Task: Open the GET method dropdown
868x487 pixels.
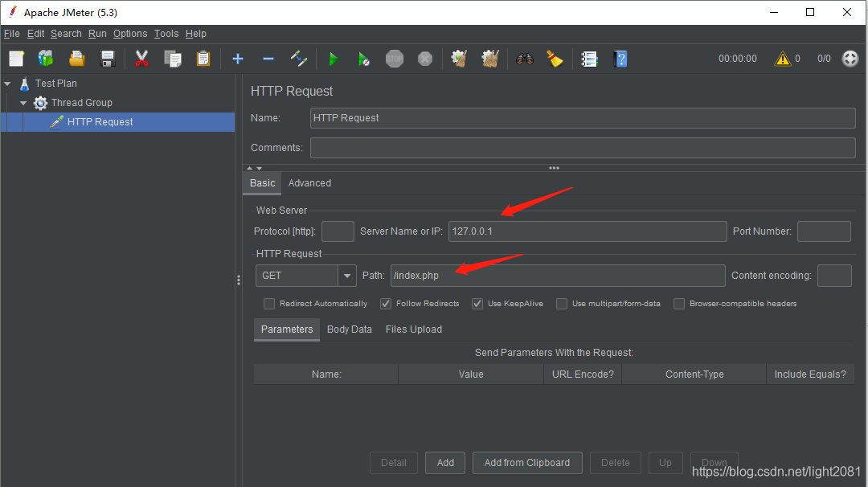Action: tap(347, 276)
